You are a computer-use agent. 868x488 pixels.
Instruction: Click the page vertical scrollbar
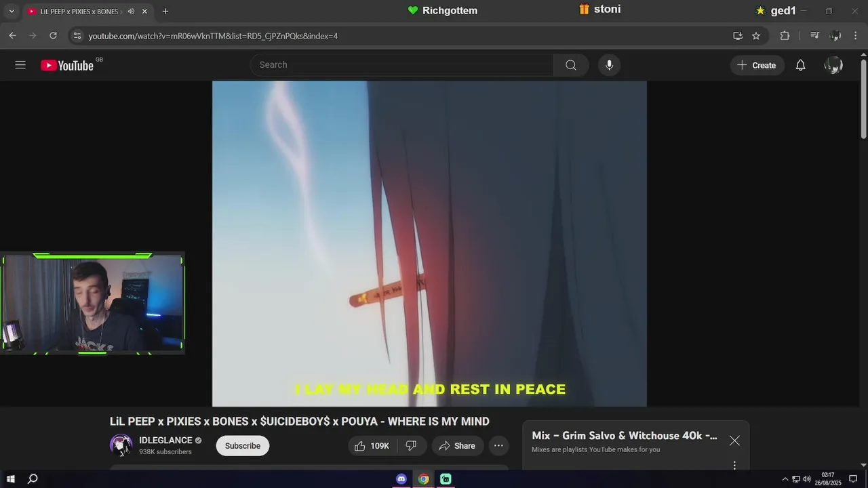click(863, 98)
